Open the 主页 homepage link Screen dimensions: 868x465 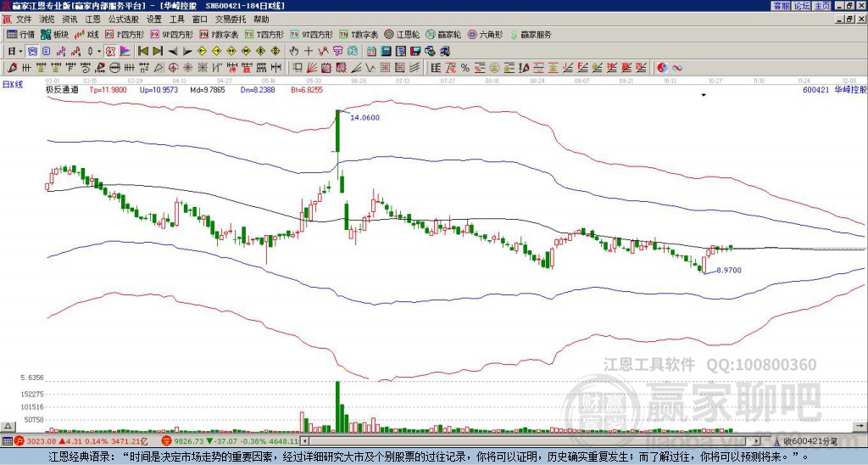tap(821, 6)
